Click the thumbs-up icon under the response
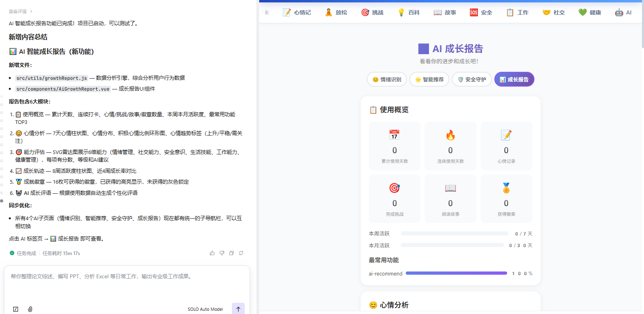The image size is (644, 314). coord(212,253)
